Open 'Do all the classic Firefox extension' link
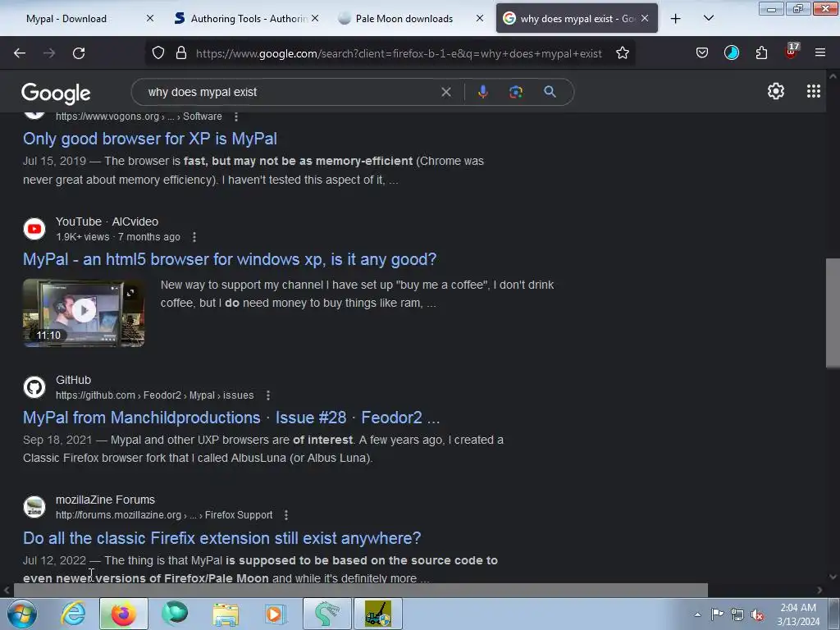This screenshot has width=840, height=630. click(x=221, y=538)
